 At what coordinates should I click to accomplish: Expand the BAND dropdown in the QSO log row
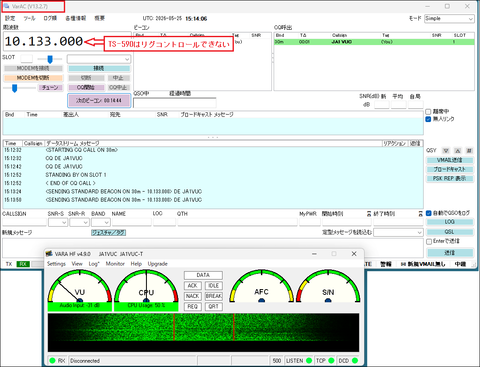click(x=101, y=222)
